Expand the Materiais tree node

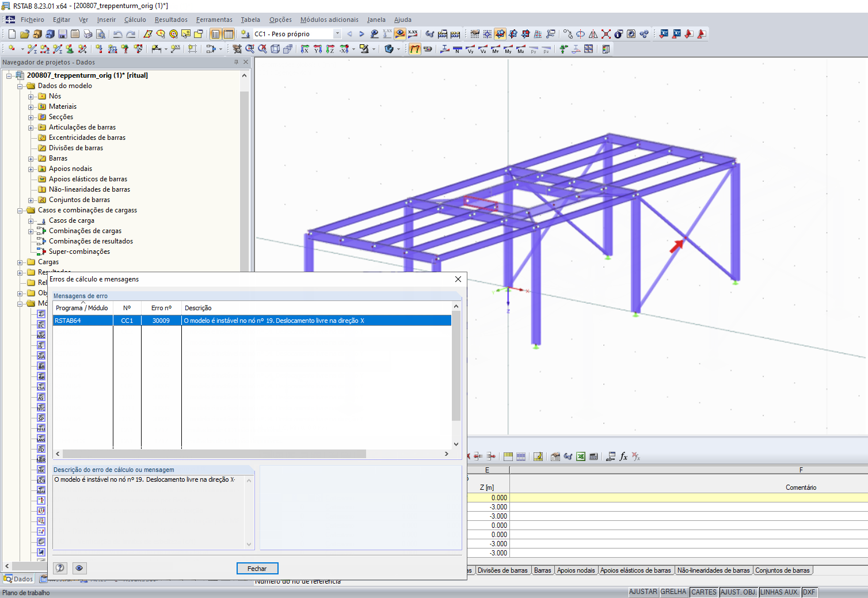pos(31,106)
